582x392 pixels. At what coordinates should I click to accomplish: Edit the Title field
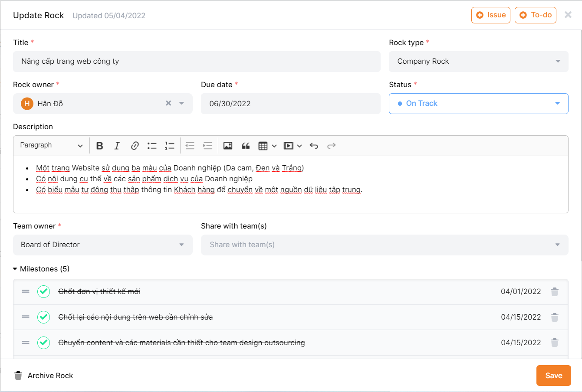click(x=197, y=62)
